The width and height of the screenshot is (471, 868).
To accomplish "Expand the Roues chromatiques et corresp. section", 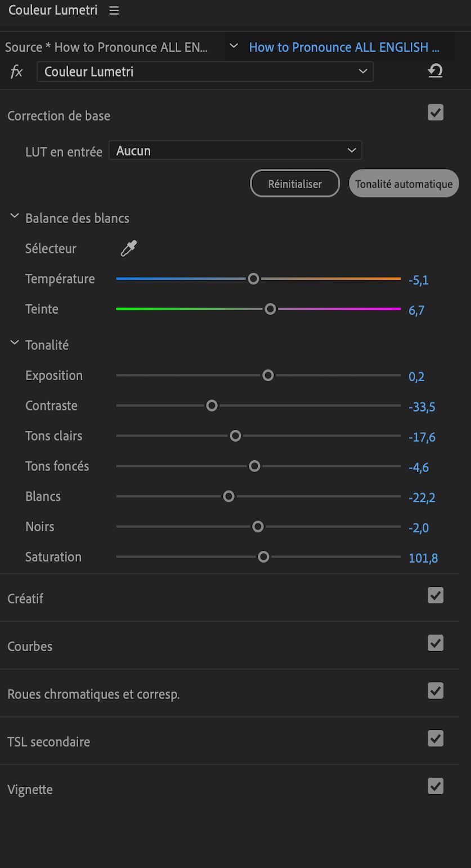I will pos(93,694).
